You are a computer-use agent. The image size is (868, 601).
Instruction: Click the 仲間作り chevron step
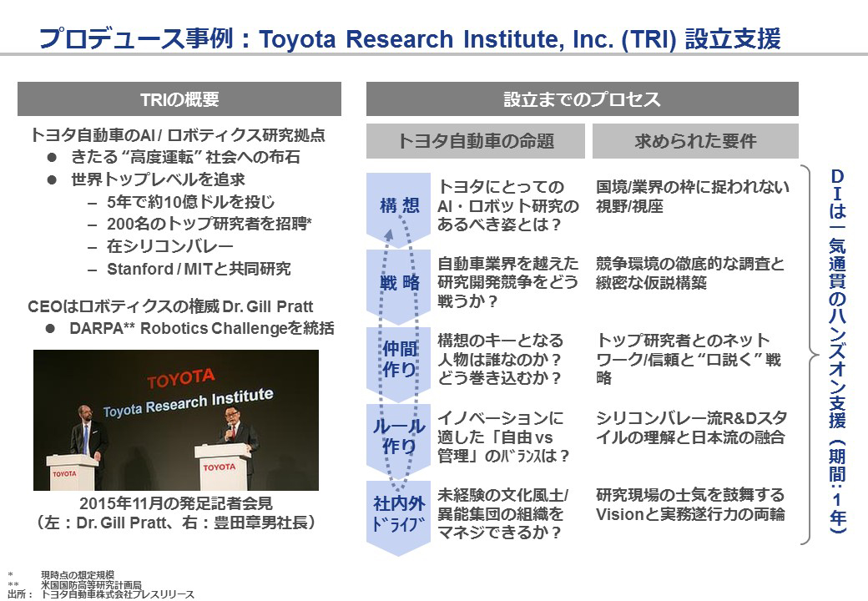(x=398, y=362)
